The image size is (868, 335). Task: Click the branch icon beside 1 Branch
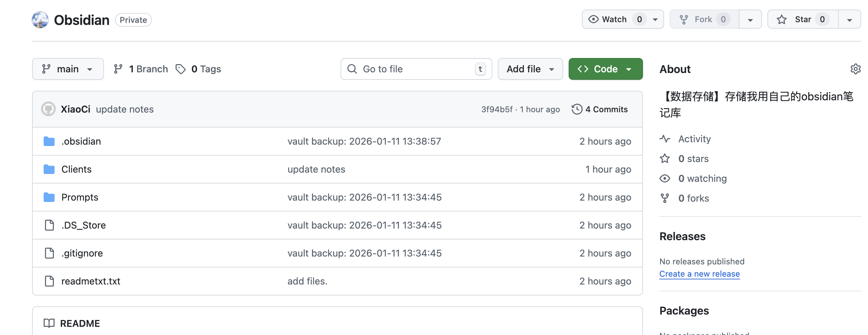pos(118,69)
